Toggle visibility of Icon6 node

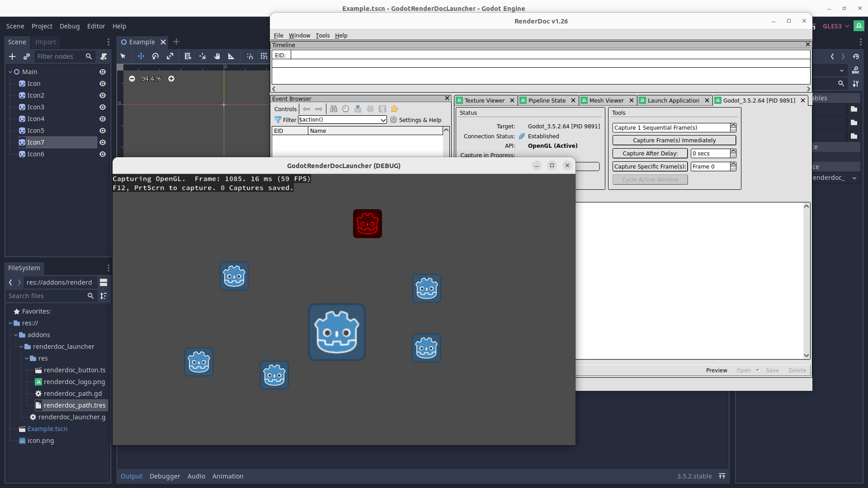tap(102, 153)
